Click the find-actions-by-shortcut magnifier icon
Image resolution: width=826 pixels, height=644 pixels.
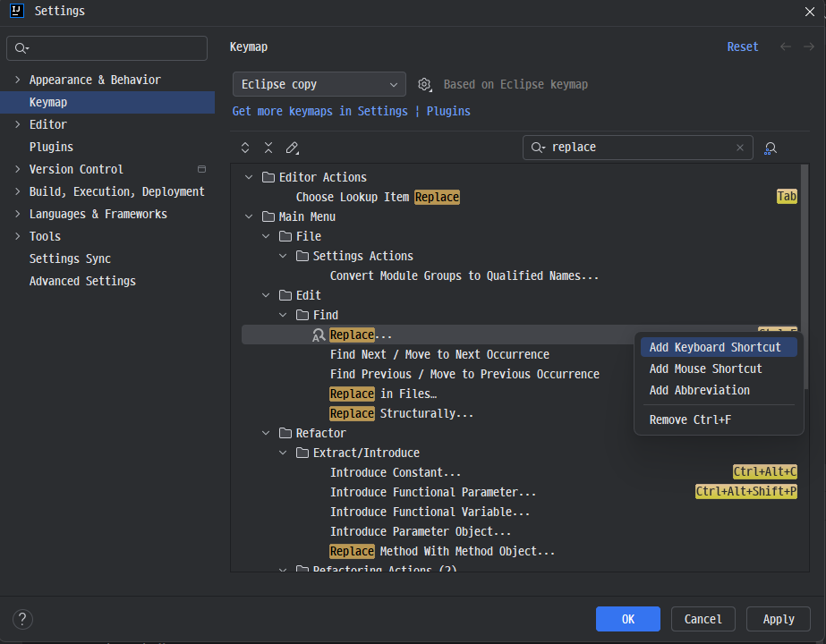coord(771,147)
